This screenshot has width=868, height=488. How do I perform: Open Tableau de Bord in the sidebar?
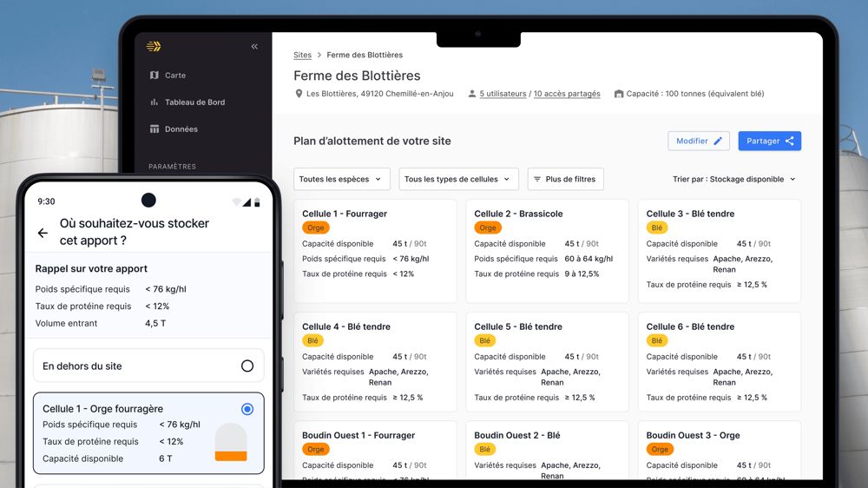pyautogui.click(x=194, y=102)
